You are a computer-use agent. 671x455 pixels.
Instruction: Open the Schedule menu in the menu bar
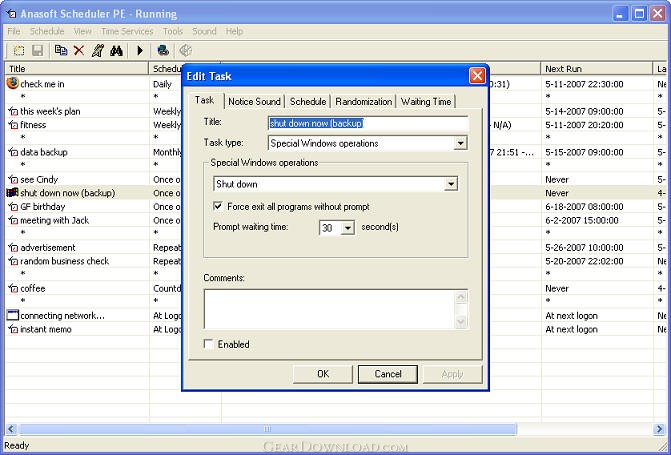click(47, 31)
